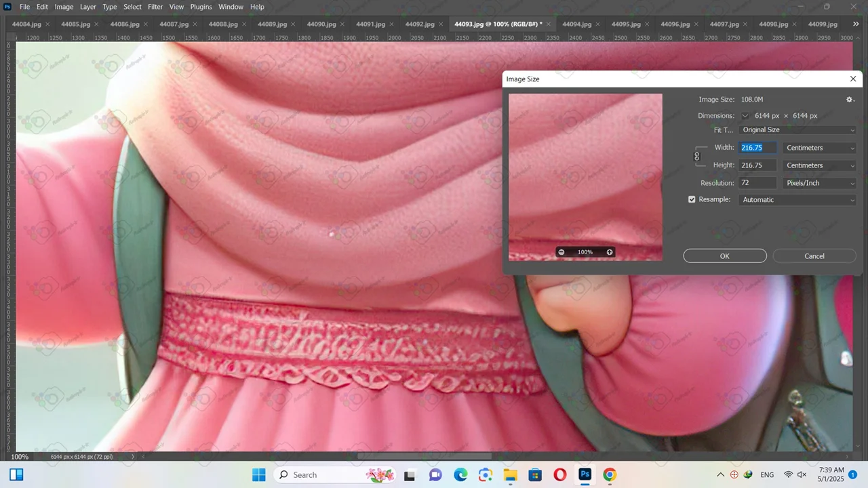
Task: Show more document tabs with double chevron
Action: [x=856, y=24]
